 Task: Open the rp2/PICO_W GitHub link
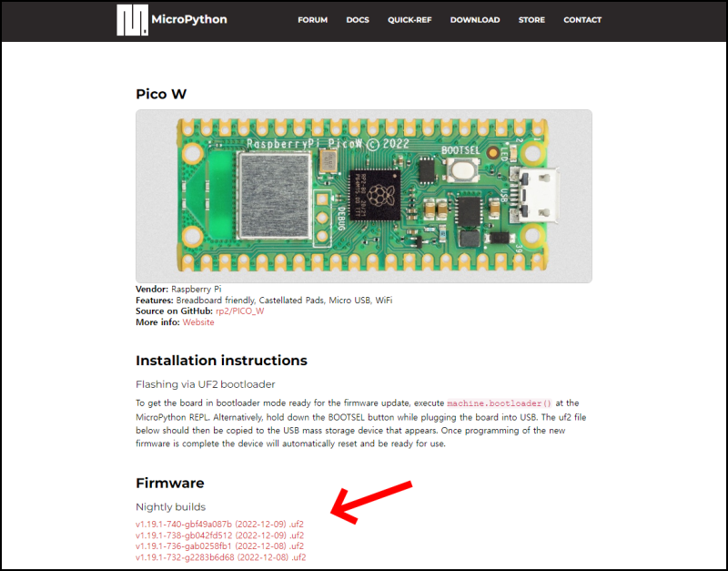pyautogui.click(x=239, y=311)
